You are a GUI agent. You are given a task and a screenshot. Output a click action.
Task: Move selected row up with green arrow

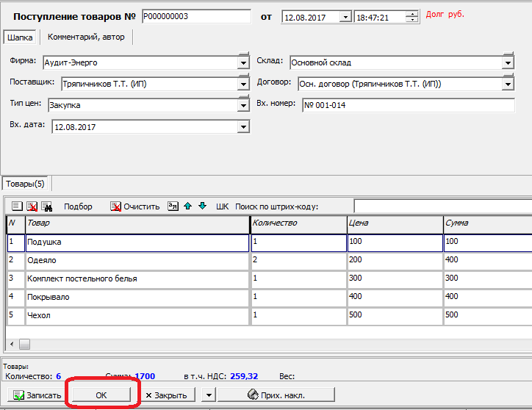[188, 206]
